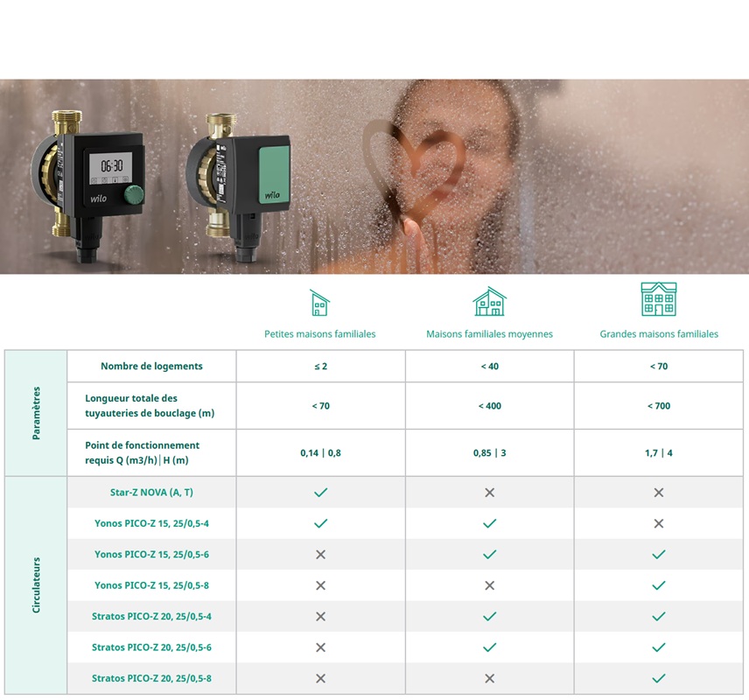The width and height of the screenshot is (749, 700).
Task: Select the Grandes maisons familiales heading
Action: [x=659, y=334]
